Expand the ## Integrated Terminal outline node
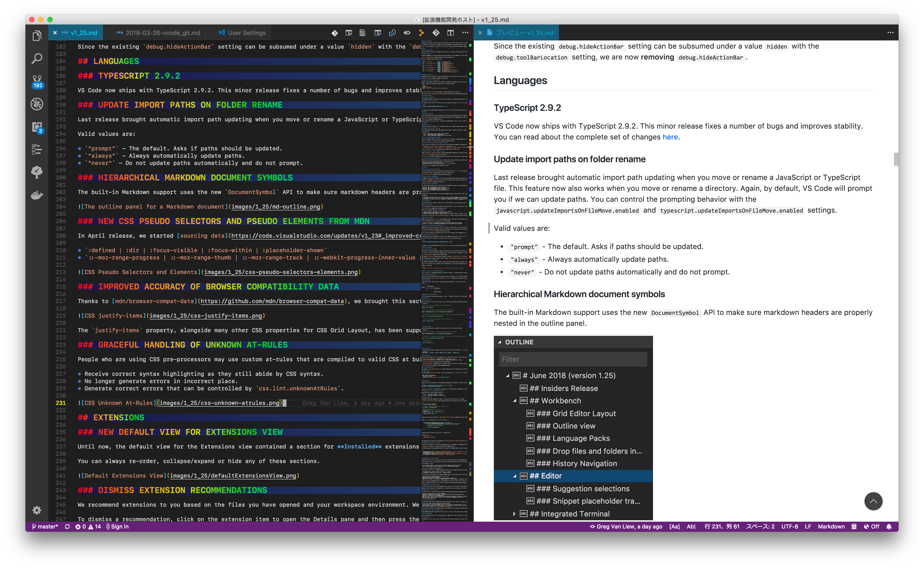This screenshot has height=568, width=924. tap(515, 513)
